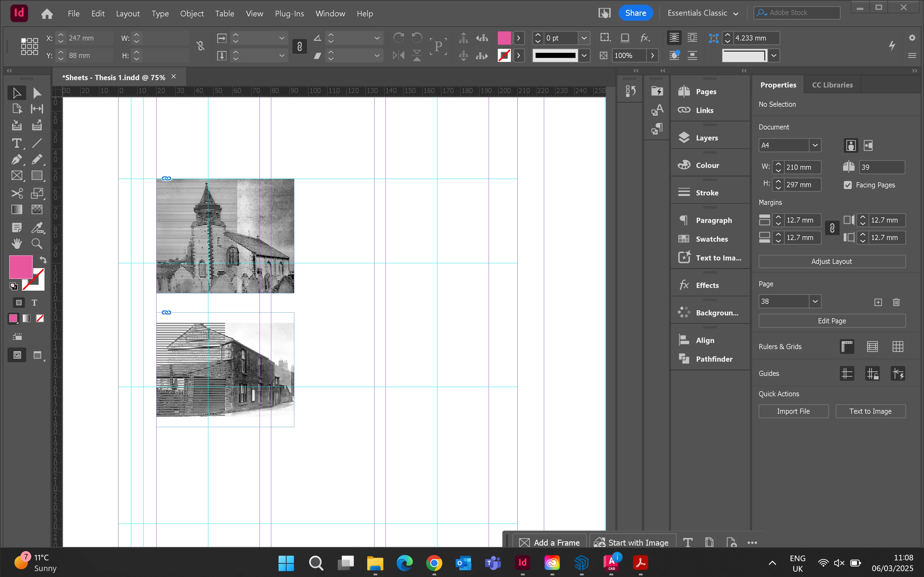Click the pink fill swatch in the toolbox

[x=20, y=266]
